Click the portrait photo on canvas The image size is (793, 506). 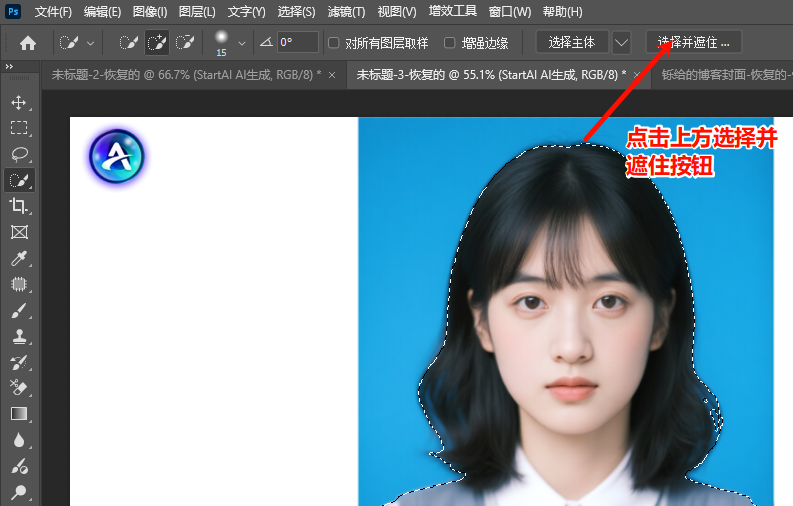tap(565, 311)
